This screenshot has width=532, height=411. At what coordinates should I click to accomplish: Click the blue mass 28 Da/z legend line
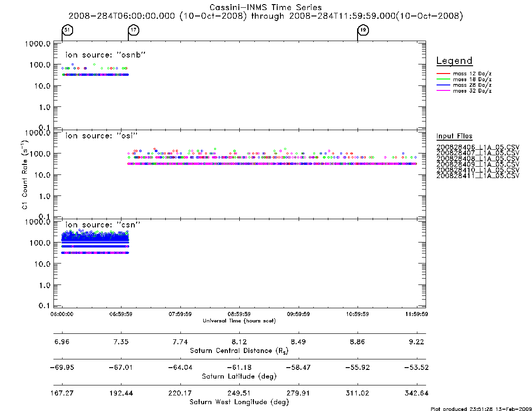click(x=443, y=85)
